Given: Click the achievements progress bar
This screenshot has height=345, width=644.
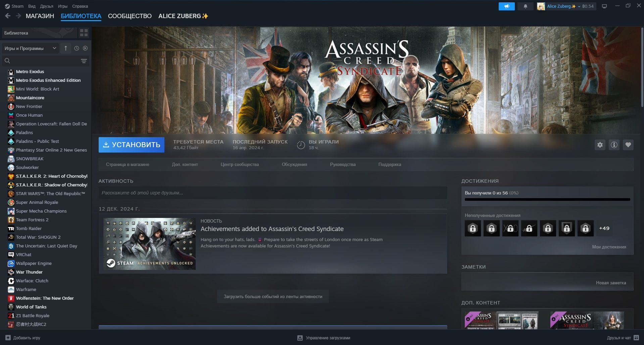Looking at the screenshot, I should point(547,199).
